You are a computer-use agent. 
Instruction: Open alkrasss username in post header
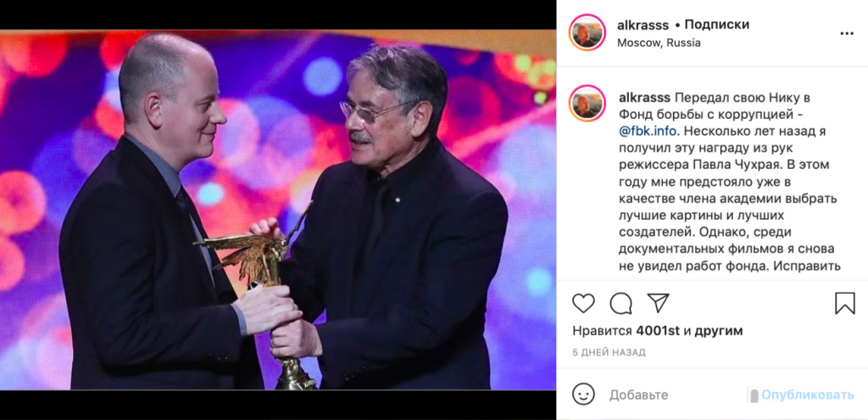coord(643,25)
